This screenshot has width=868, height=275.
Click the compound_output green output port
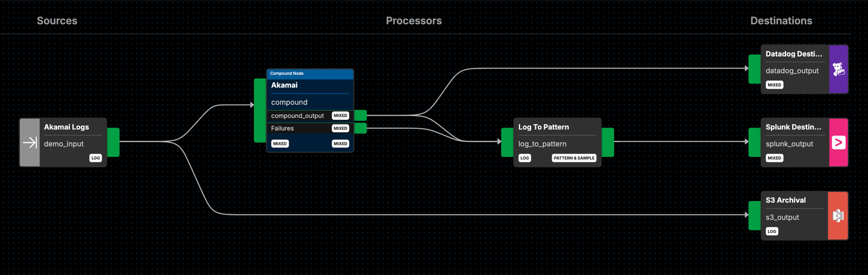point(360,116)
